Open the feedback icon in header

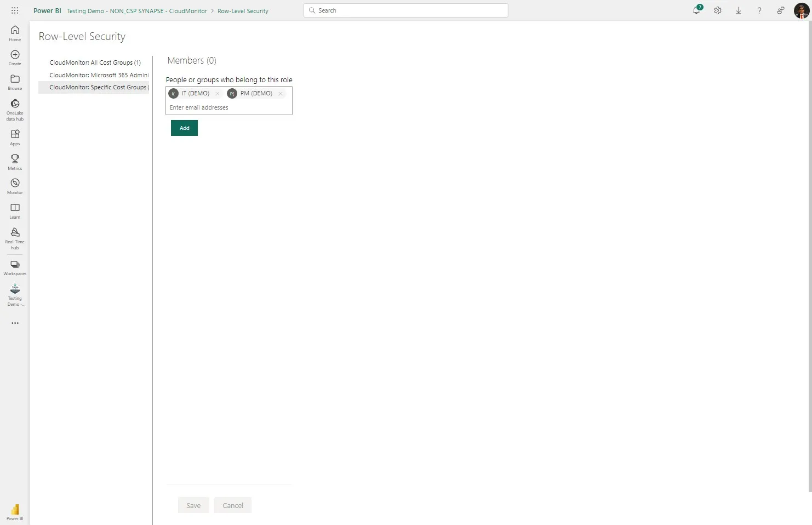pyautogui.click(x=780, y=10)
